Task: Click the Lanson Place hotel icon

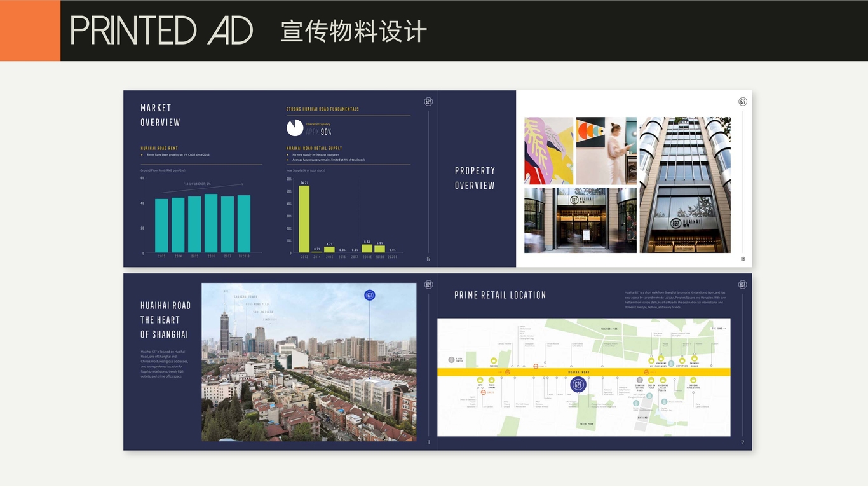Action: point(636,403)
